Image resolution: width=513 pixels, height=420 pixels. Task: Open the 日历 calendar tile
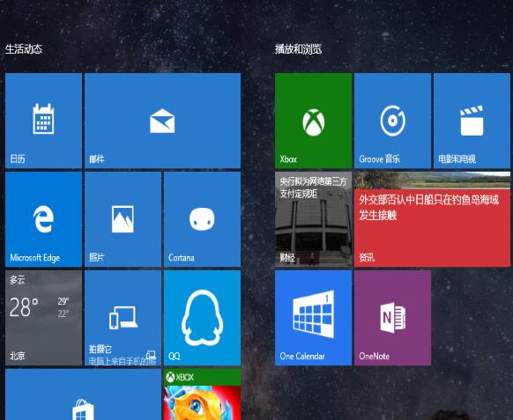pyautogui.click(x=43, y=121)
